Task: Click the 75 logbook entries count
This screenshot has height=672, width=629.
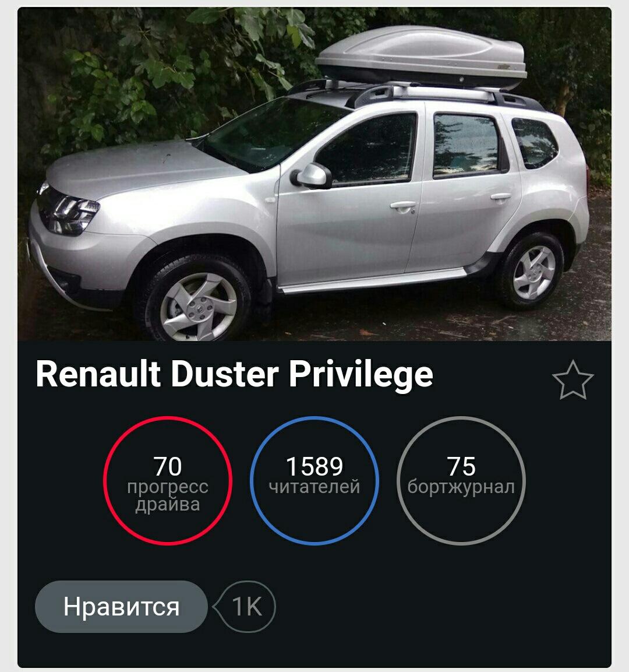Action: tap(461, 466)
